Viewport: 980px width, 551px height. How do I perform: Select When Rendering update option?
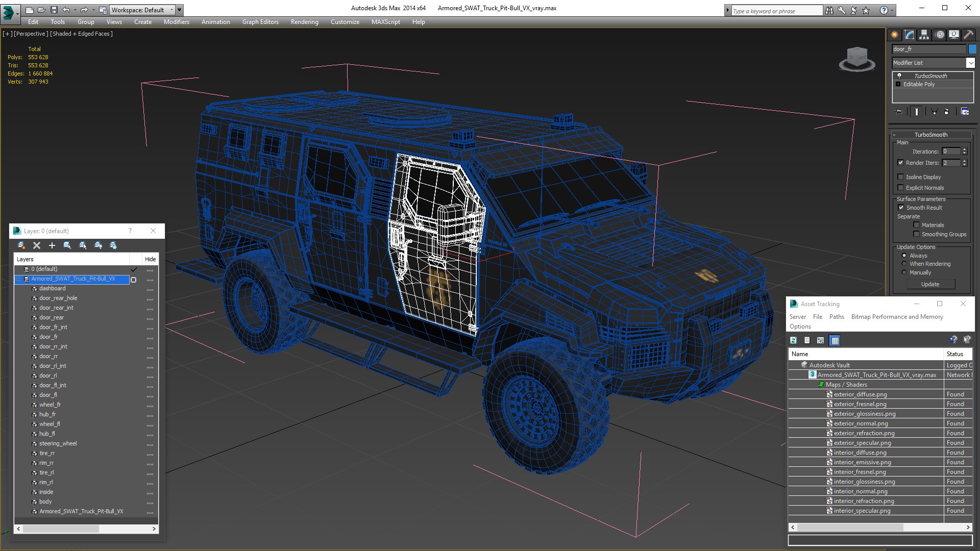tap(904, 264)
